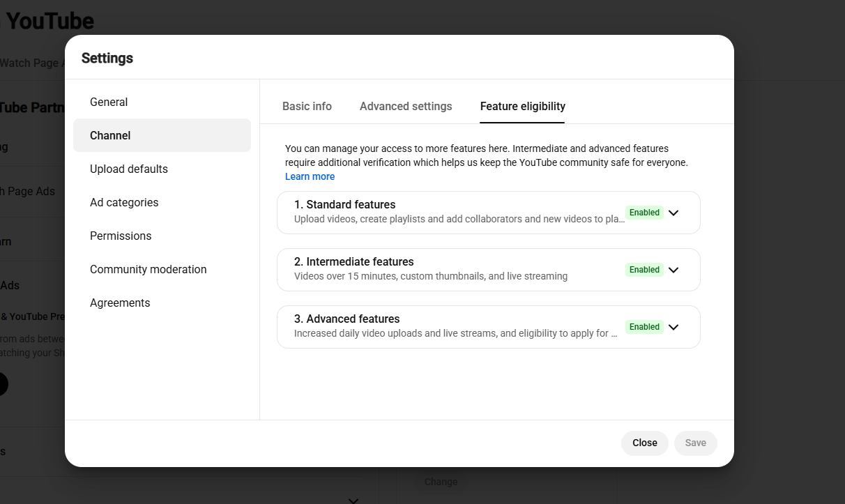Select Channel in the settings sidebar
The height and width of the screenshot is (504, 845).
[x=162, y=135]
